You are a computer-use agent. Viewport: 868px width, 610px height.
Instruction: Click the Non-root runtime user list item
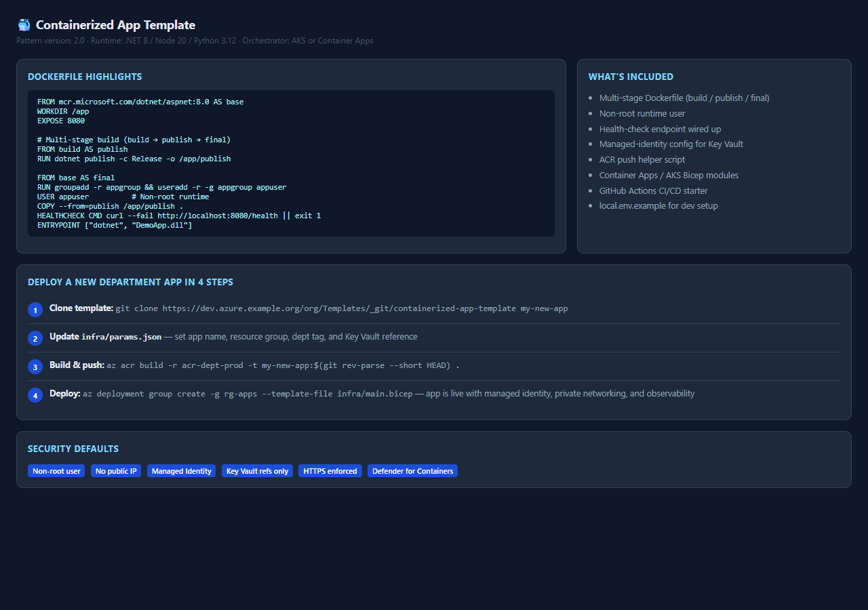[x=642, y=114]
